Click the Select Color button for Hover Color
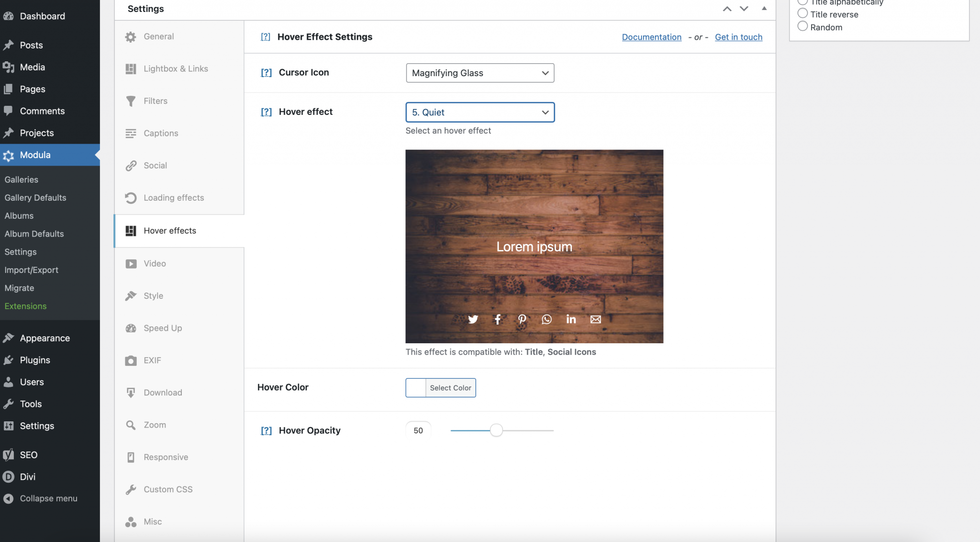The image size is (980, 542). pyautogui.click(x=450, y=388)
